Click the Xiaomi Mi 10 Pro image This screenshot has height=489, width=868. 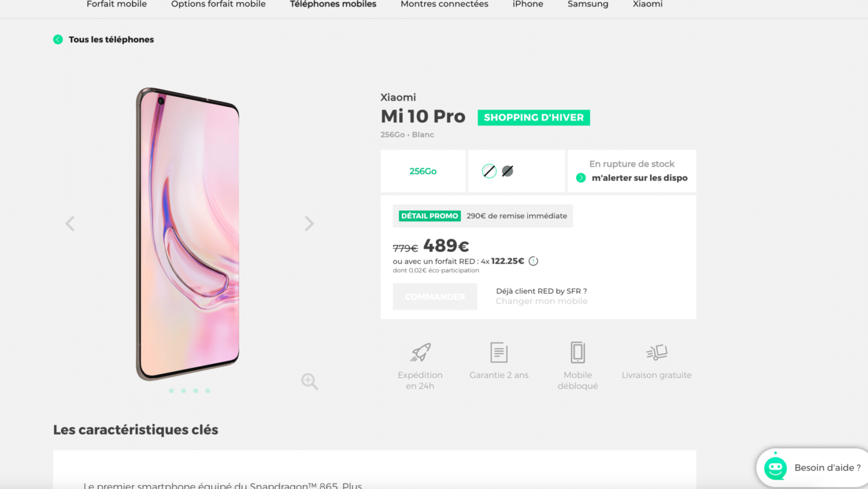click(x=187, y=234)
